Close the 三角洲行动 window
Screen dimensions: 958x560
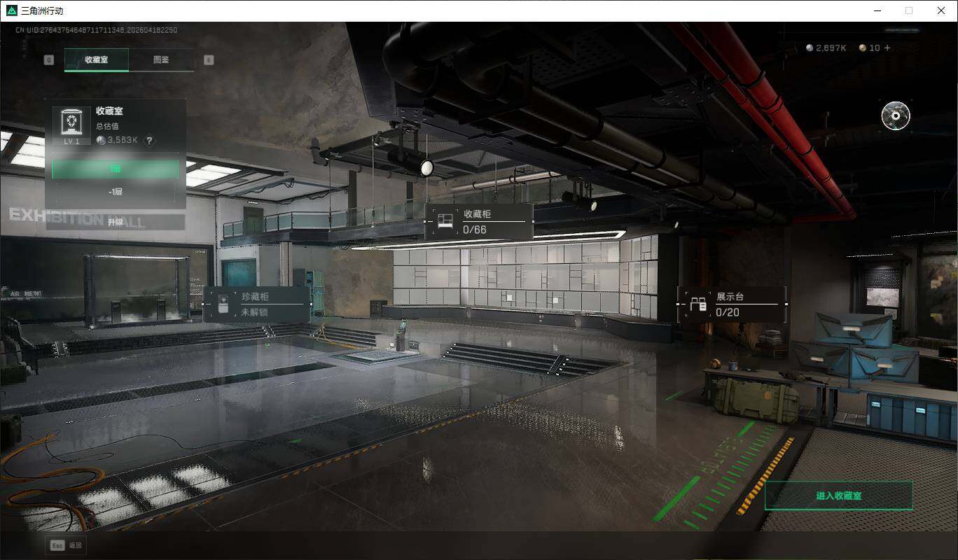941,10
